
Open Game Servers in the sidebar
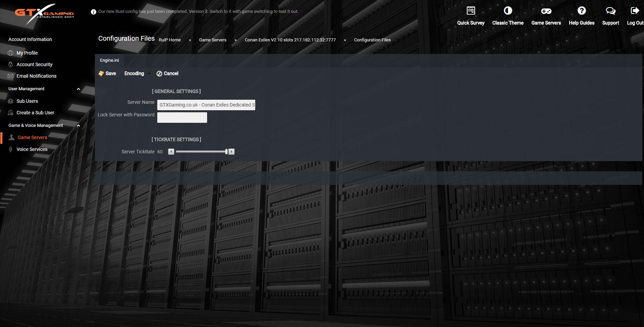32,137
